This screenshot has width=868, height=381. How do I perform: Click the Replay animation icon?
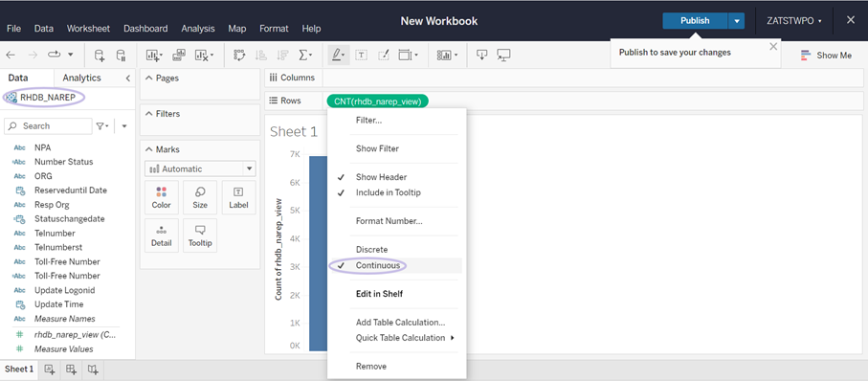[55, 55]
